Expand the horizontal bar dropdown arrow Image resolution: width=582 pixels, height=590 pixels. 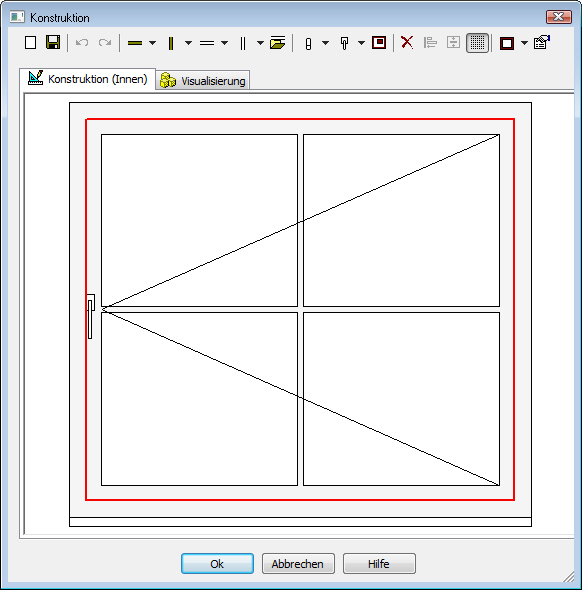[152, 43]
